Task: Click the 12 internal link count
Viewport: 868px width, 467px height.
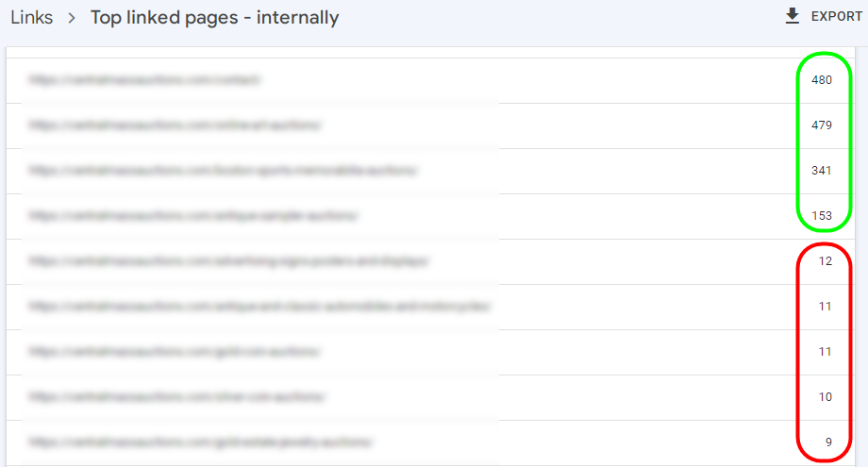Action: click(825, 261)
